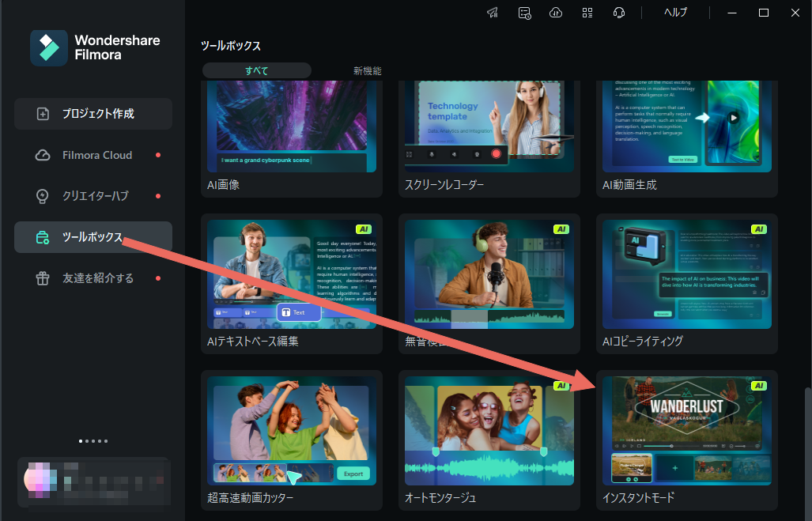
Task: Click the paper plane send icon
Action: coord(493,13)
